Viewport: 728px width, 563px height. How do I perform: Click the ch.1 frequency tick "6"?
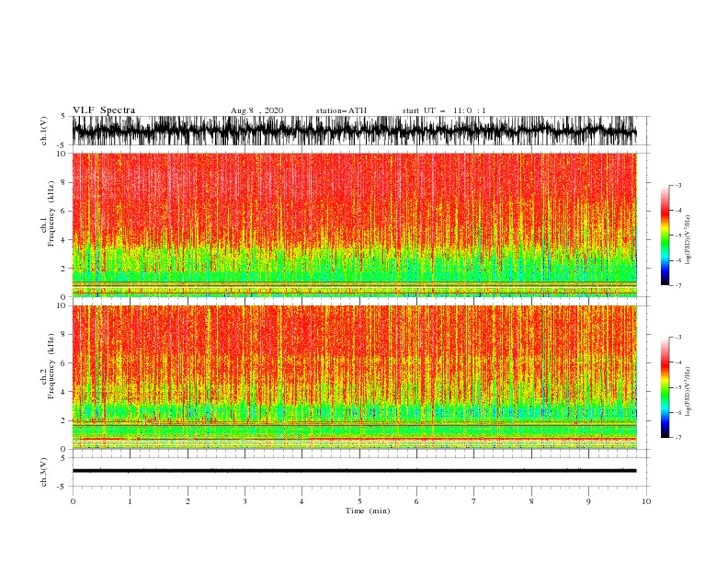(x=63, y=211)
